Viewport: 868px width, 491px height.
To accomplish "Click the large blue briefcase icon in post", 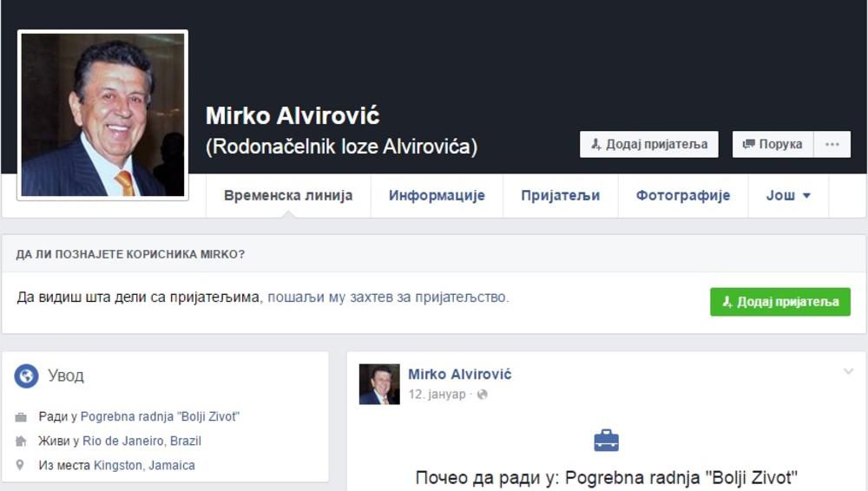I will point(606,440).
